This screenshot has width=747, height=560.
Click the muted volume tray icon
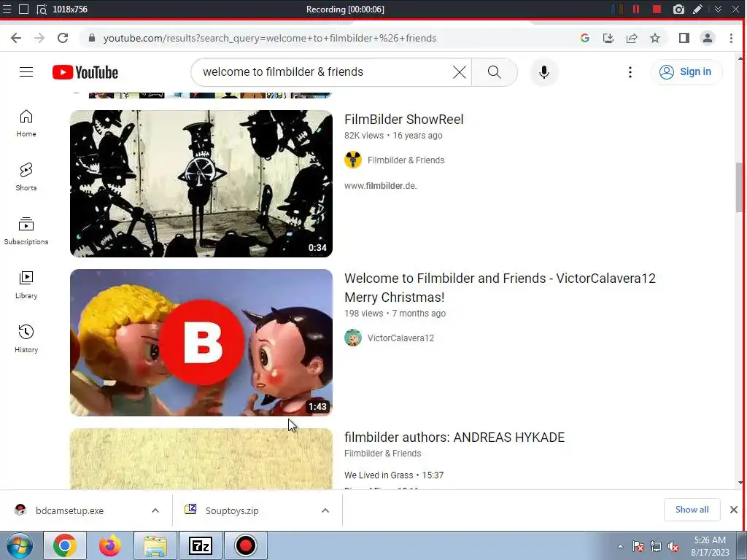(x=673, y=547)
